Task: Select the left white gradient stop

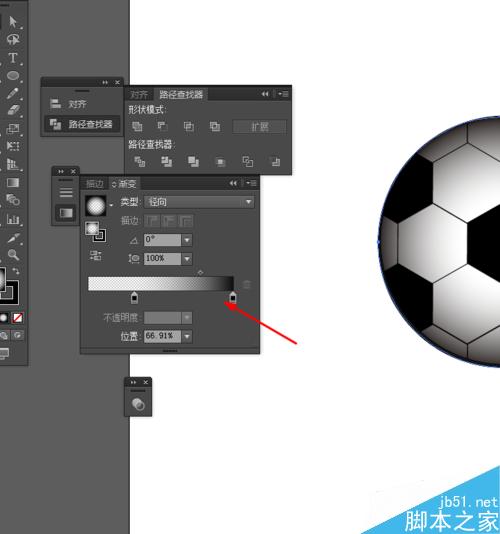Action: tap(134, 297)
